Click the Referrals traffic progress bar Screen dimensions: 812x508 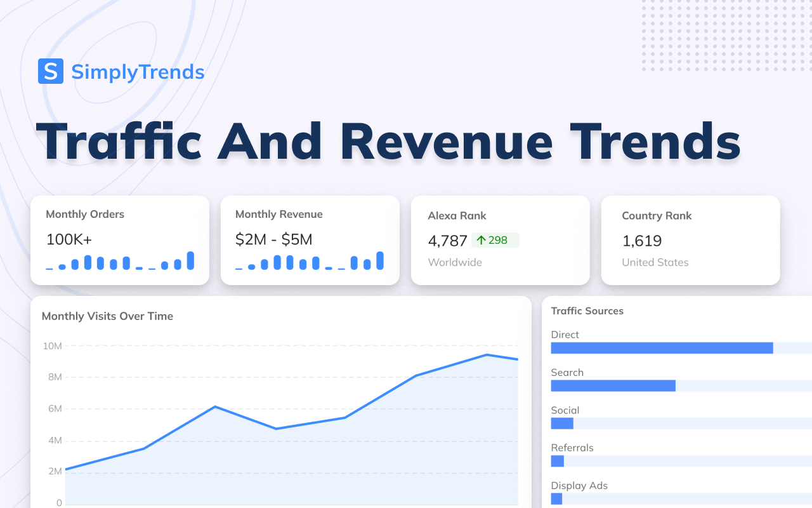tap(681, 461)
